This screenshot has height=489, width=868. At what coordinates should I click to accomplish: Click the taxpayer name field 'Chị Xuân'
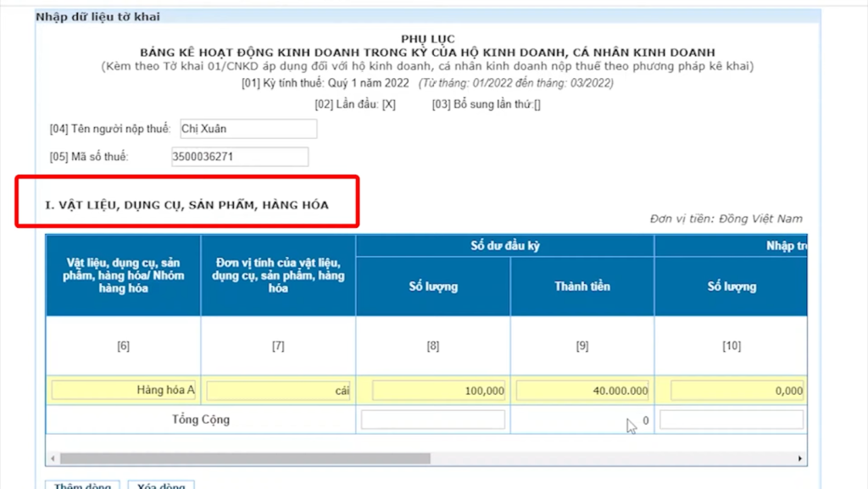tap(248, 129)
